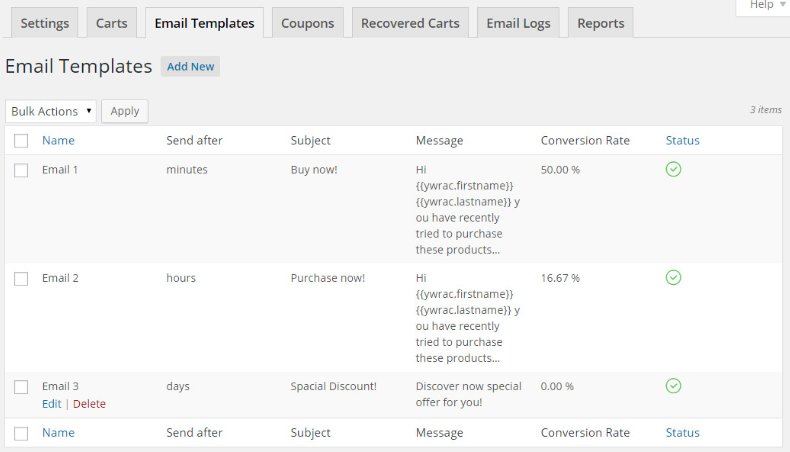The height and width of the screenshot is (452, 790).
Task: Click the Subject column header at the top
Action: [x=310, y=141]
